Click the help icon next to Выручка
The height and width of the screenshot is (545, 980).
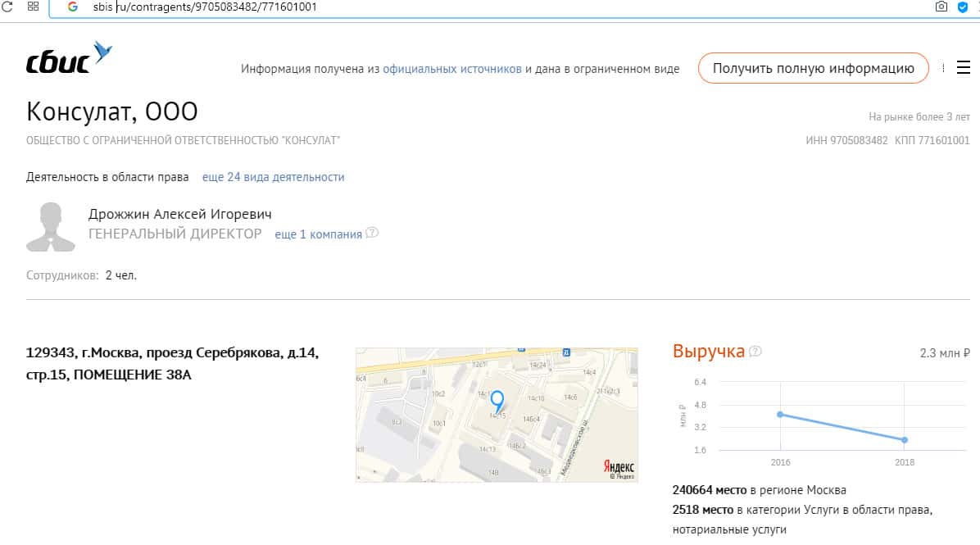(755, 352)
